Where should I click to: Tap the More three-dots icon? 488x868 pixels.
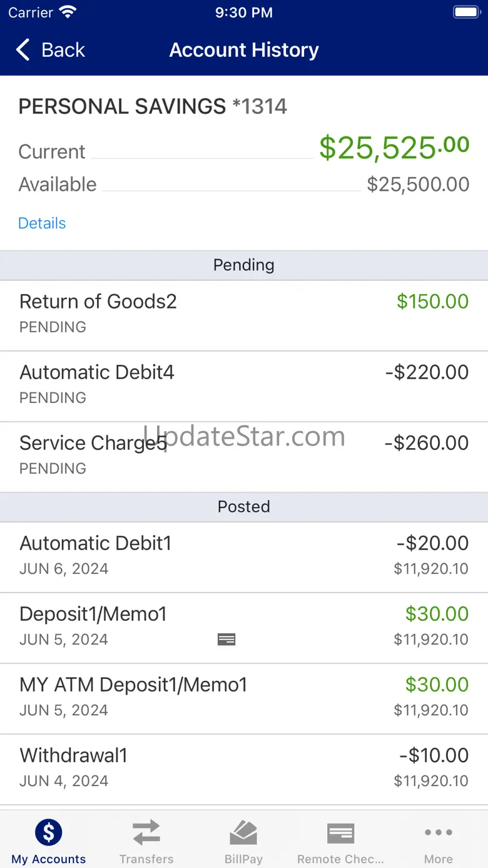tap(439, 832)
